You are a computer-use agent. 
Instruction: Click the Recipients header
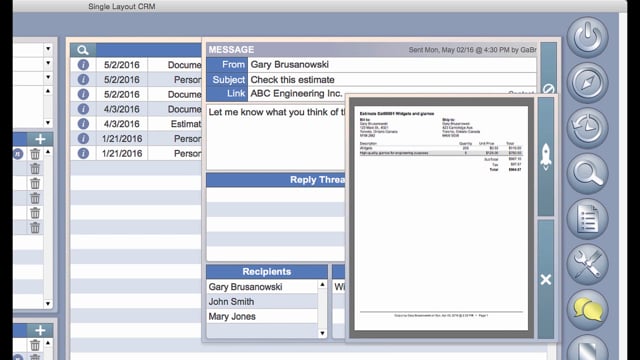[x=267, y=272]
